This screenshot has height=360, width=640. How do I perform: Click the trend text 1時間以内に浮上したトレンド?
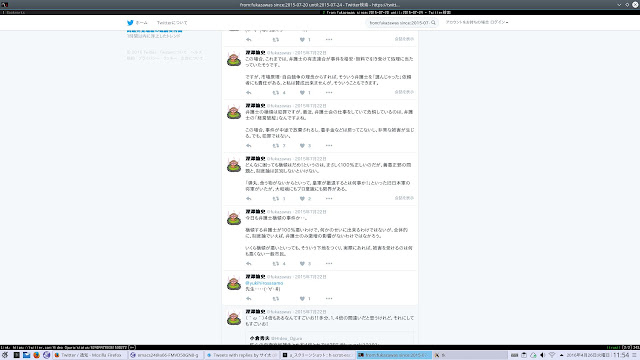coord(153,36)
